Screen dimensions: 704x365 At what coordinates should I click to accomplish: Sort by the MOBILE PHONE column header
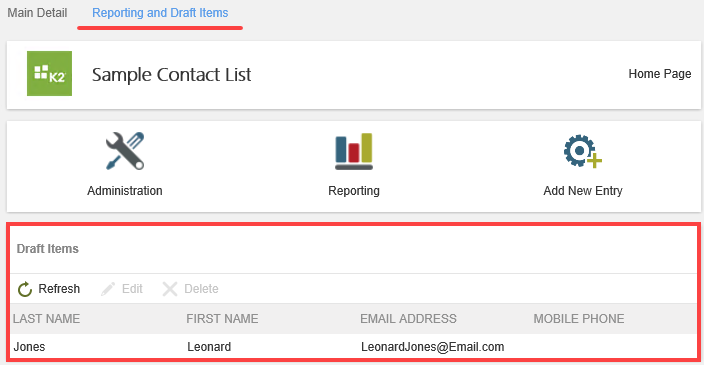tap(579, 319)
